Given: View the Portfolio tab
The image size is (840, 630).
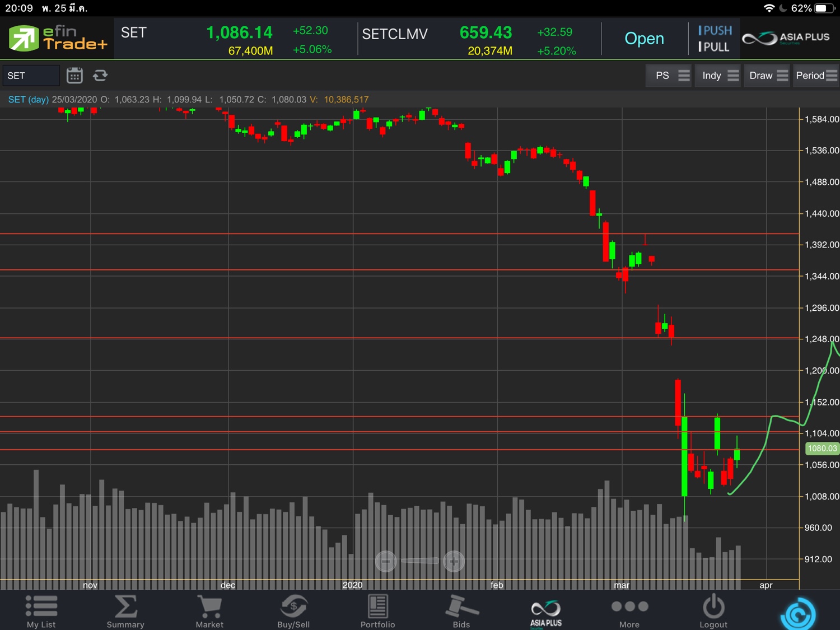Looking at the screenshot, I should (377, 612).
